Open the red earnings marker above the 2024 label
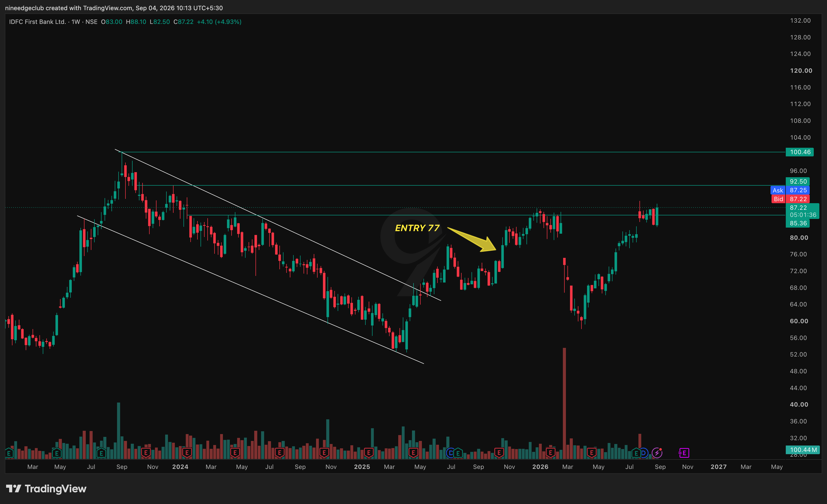This screenshot has height=504, width=827. click(187, 453)
